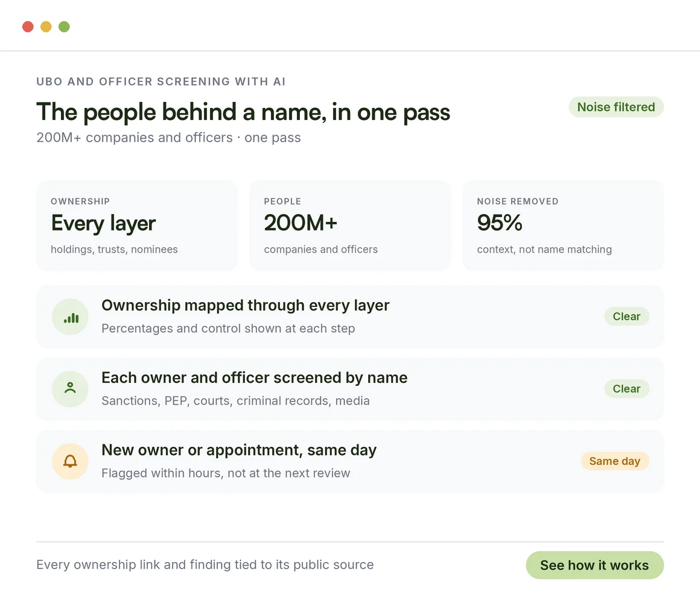The height and width of the screenshot is (603, 700).
Task: Click subtitle '200M+ companies and officers · one pass'
Action: [x=168, y=137]
